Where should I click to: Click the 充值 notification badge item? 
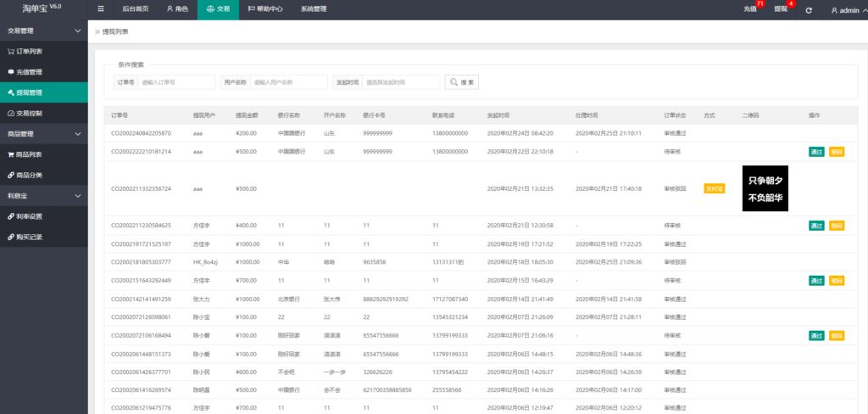751,9
